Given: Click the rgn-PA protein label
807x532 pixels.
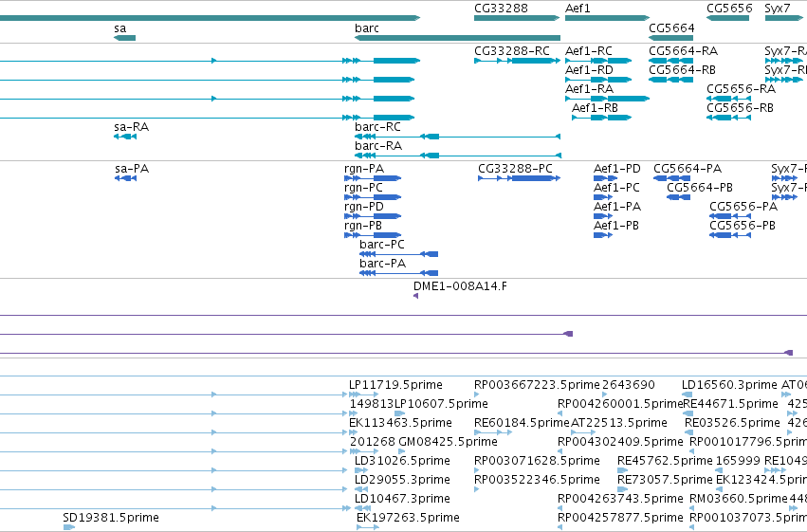Looking at the screenshot, I should (x=364, y=169).
